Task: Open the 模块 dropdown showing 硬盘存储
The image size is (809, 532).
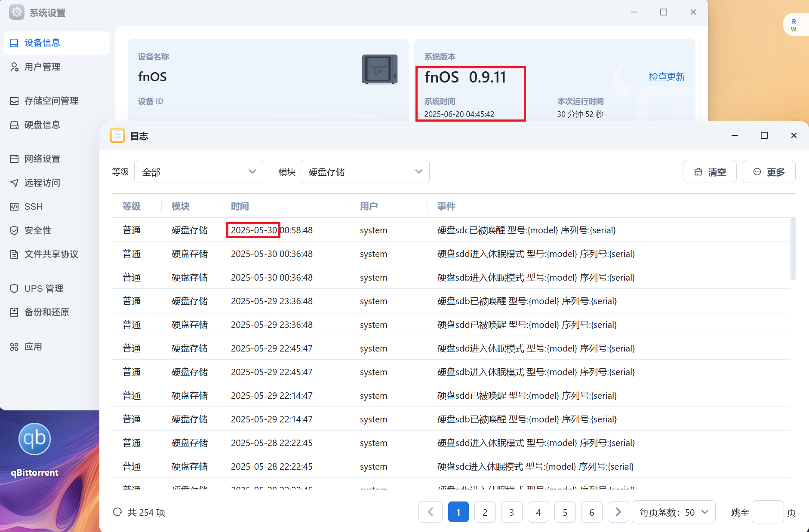Action: (365, 171)
